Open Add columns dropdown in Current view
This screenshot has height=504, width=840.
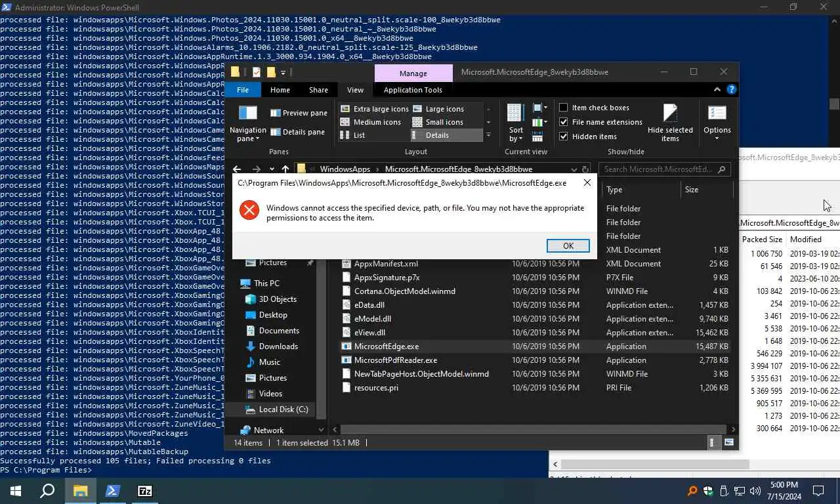539,122
